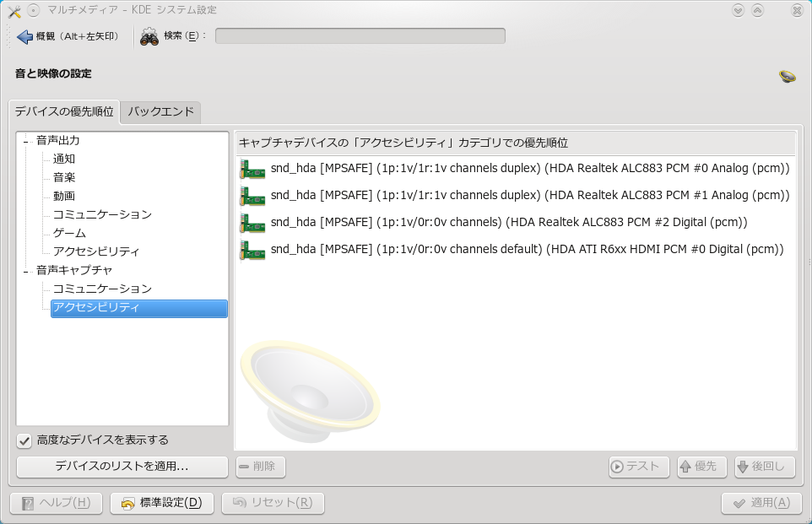Viewport: 812px width, 524px height.
Task: Select 通知 under 音声出力
Action: coord(64,159)
